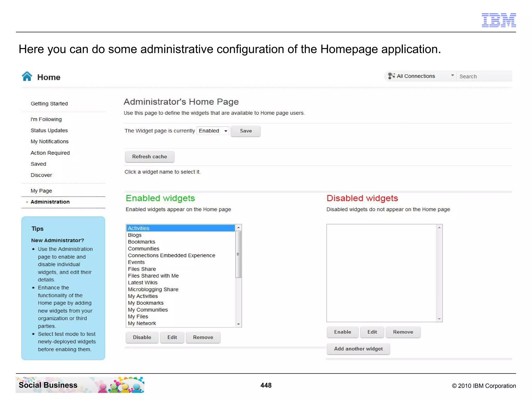Screen dimensions: 532x399
Task: Select My Bookmarks in the widgets list
Action: (x=181, y=303)
